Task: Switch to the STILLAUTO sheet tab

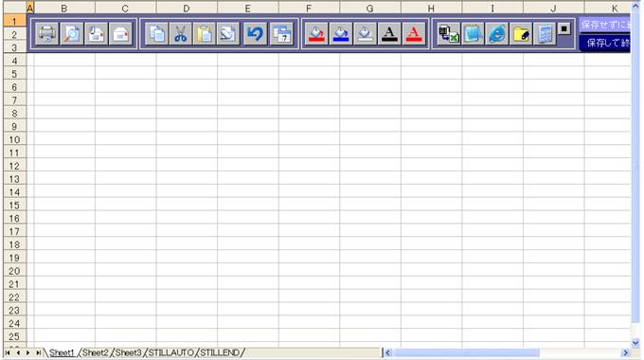Action: tap(170, 352)
